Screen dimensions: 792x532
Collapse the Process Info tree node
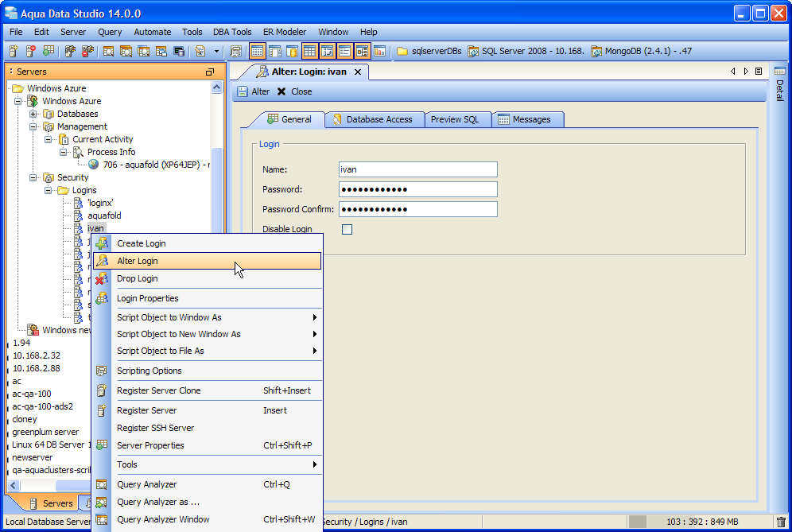[x=64, y=152]
